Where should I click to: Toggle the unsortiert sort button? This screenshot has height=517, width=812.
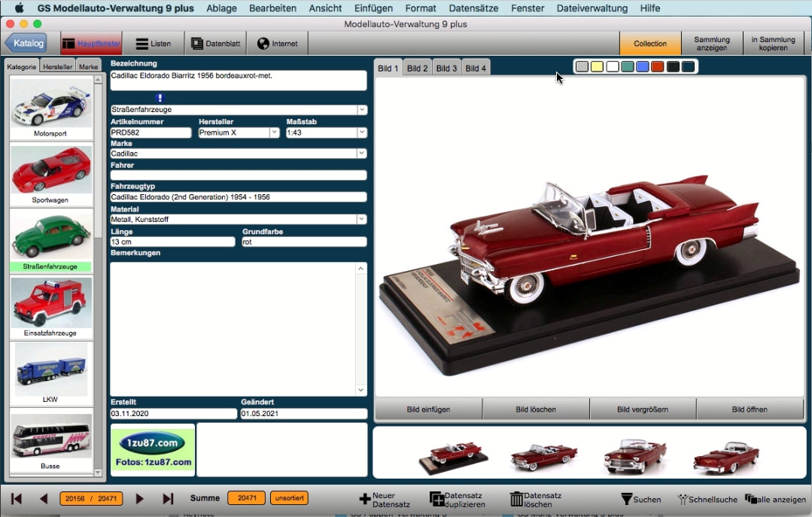click(x=290, y=498)
